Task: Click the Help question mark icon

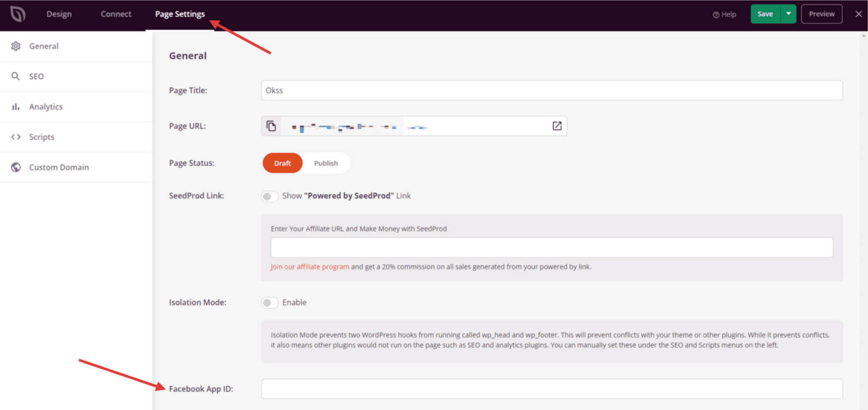Action: pos(716,14)
